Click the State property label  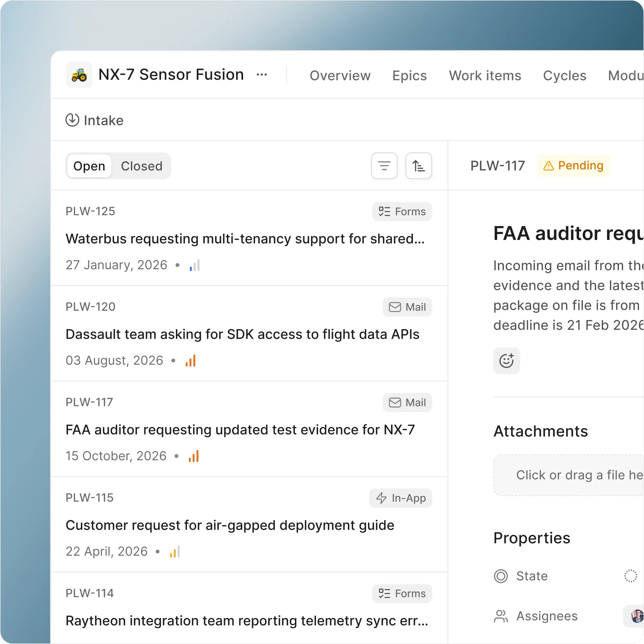click(x=532, y=576)
